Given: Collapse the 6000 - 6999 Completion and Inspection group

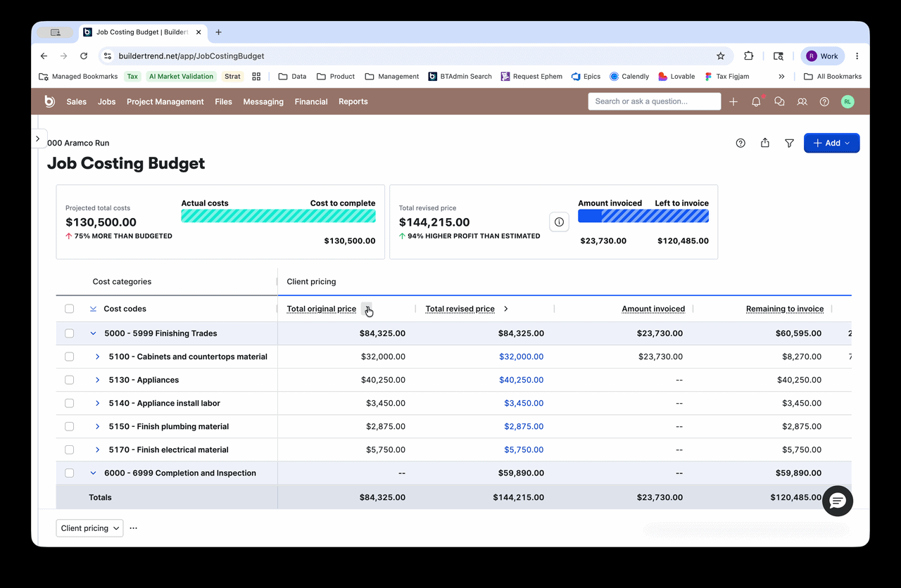Looking at the screenshot, I should coord(93,473).
